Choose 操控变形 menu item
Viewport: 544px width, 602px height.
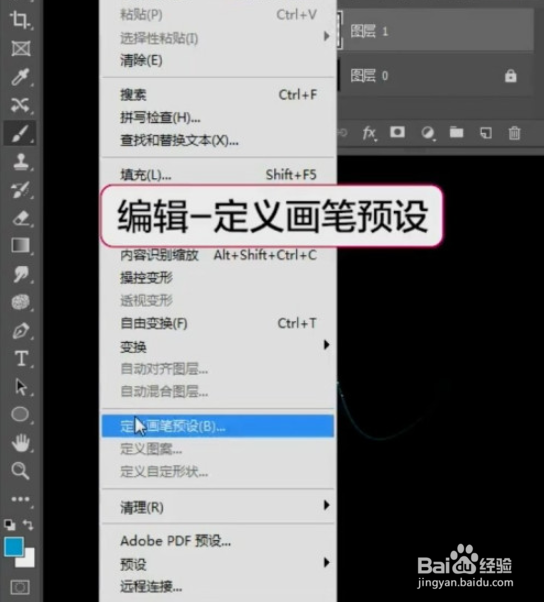218,277
